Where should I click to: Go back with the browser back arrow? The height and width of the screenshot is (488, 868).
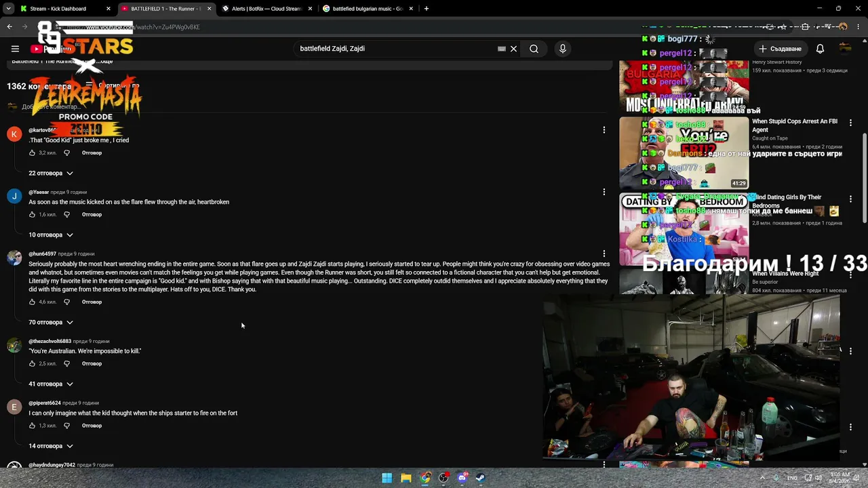[x=9, y=27]
